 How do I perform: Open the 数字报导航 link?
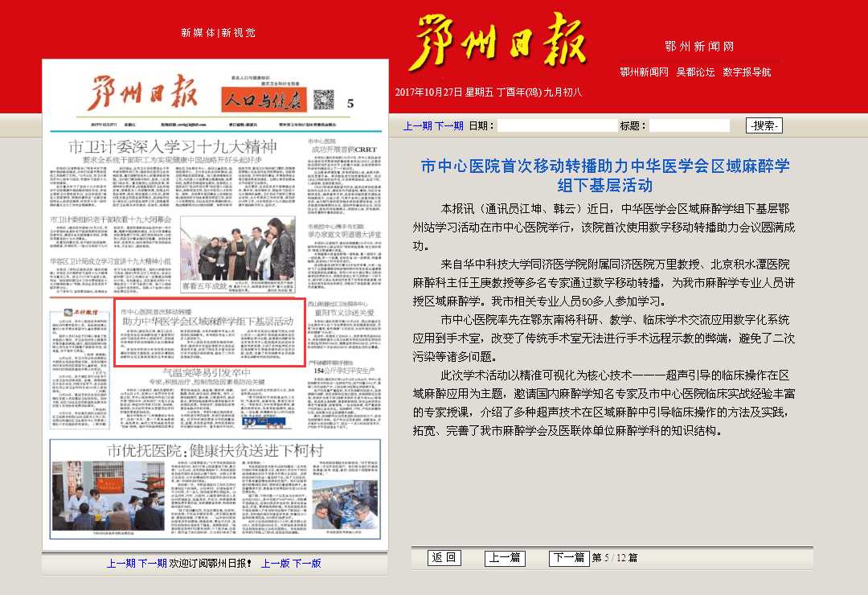[x=747, y=72]
